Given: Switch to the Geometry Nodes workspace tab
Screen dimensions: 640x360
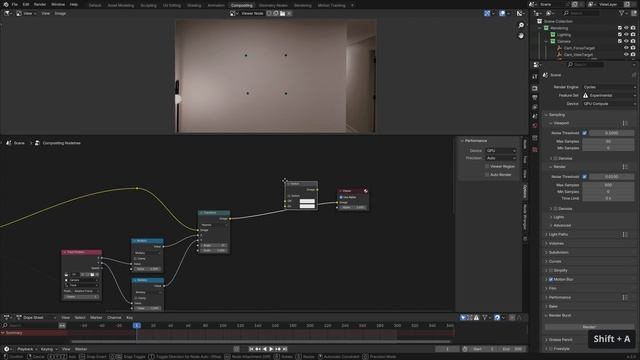Looking at the screenshot, I should [273, 5].
